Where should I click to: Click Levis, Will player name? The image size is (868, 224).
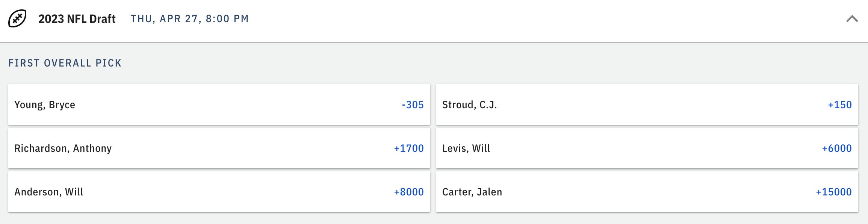point(466,148)
